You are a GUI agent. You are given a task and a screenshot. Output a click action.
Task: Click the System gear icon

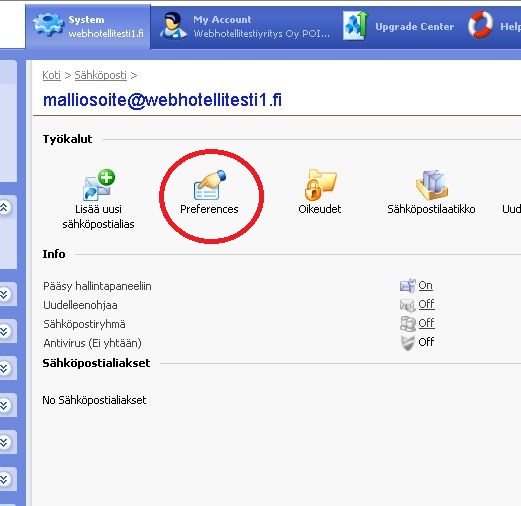coord(48,25)
